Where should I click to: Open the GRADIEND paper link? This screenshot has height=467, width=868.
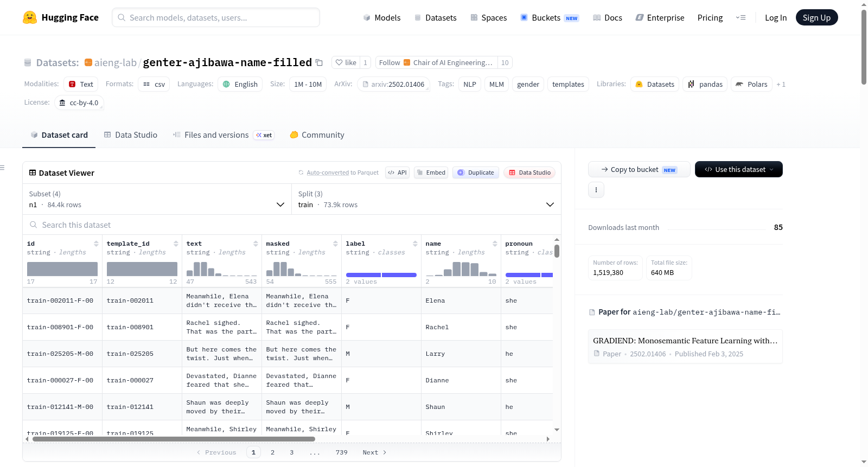685,347
